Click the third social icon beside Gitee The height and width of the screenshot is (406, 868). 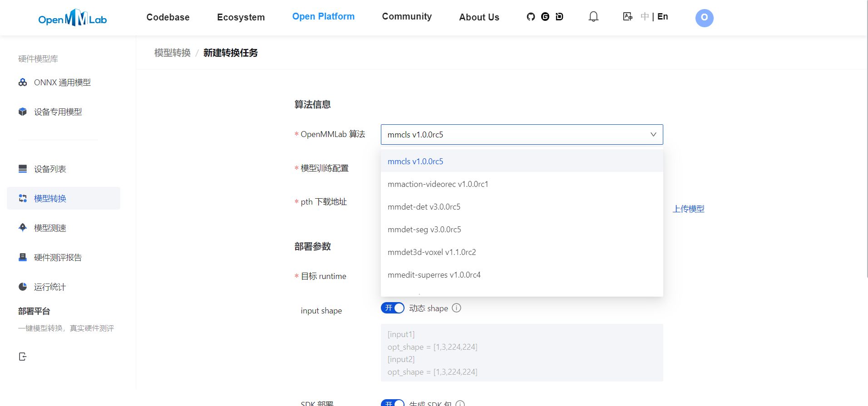[559, 17]
